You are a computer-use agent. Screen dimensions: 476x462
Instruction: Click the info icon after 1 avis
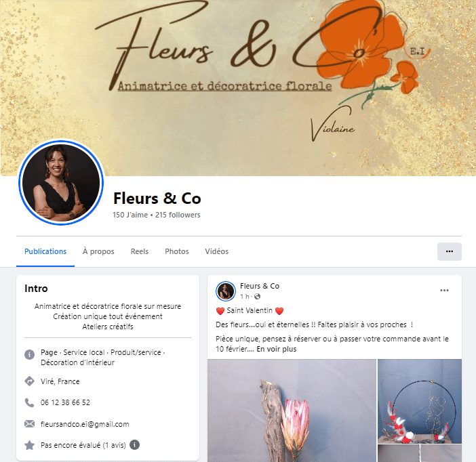(x=134, y=444)
